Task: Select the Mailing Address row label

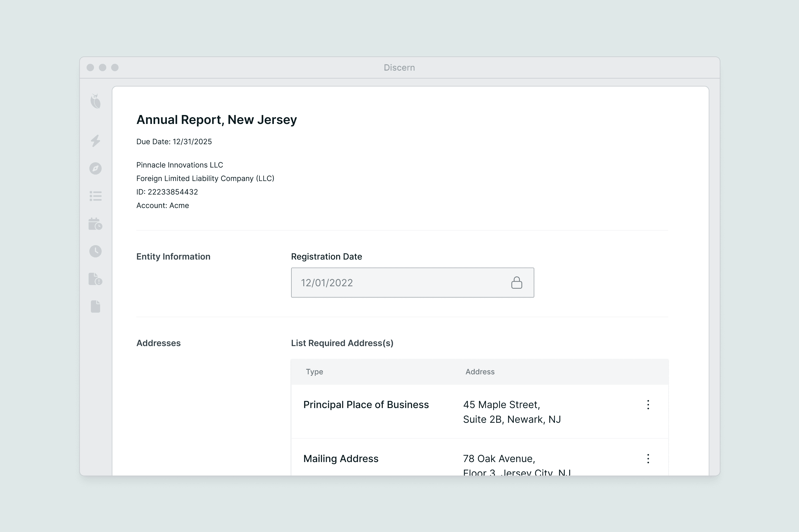Action: pos(341,459)
